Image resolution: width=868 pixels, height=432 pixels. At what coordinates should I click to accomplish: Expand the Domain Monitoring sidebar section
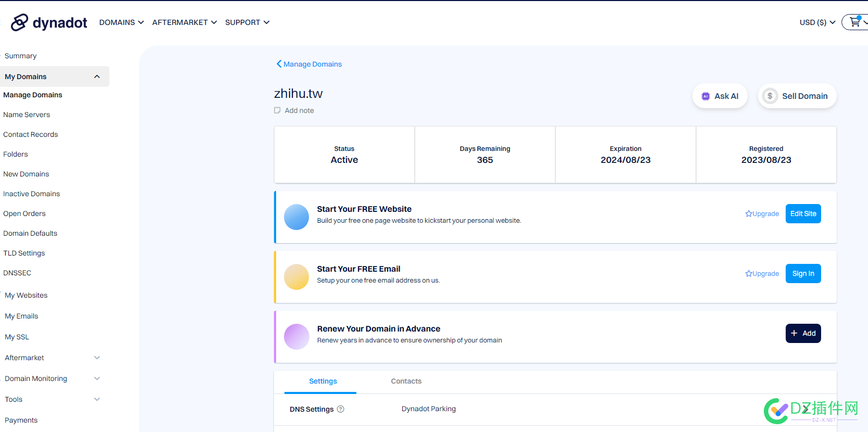tap(97, 378)
